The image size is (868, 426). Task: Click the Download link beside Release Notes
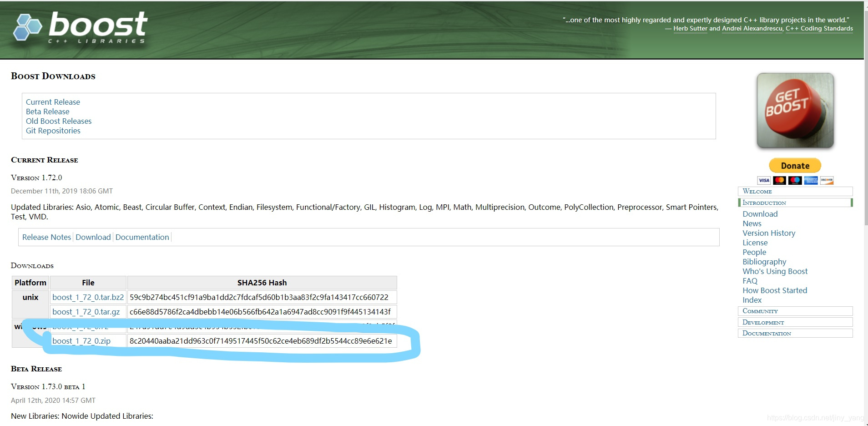click(93, 237)
